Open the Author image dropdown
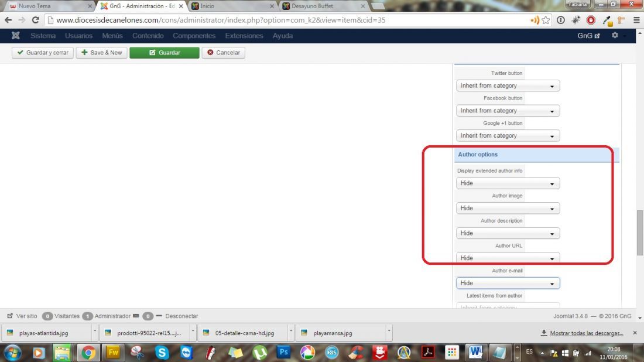Viewport: 644px width, 362px height. point(508,209)
